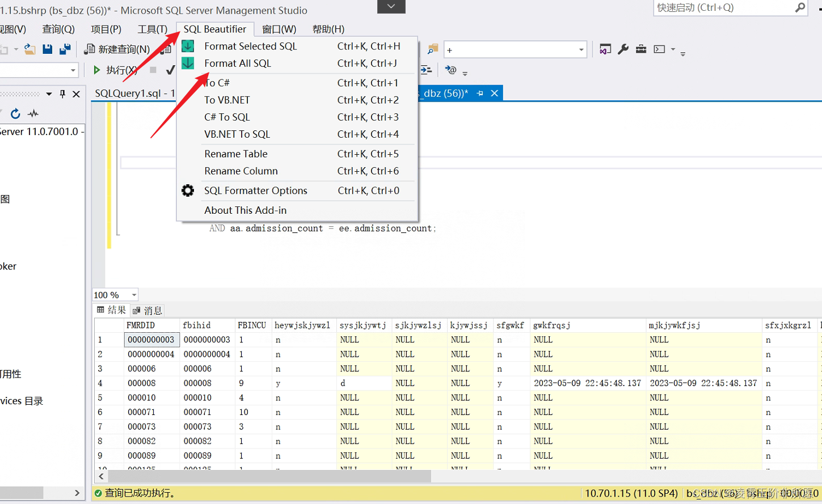Image resolution: width=822 pixels, height=504 pixels.
Task: Select To VB.NET menu entry
Action: click(297, 100)
